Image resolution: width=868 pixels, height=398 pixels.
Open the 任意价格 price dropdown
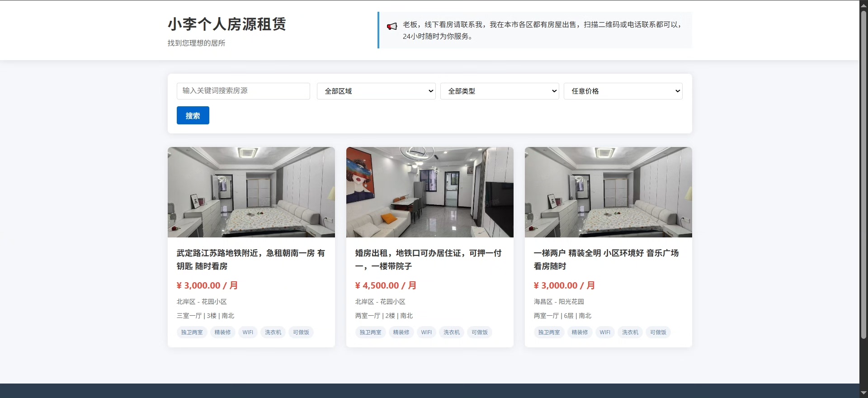point(623,91)
